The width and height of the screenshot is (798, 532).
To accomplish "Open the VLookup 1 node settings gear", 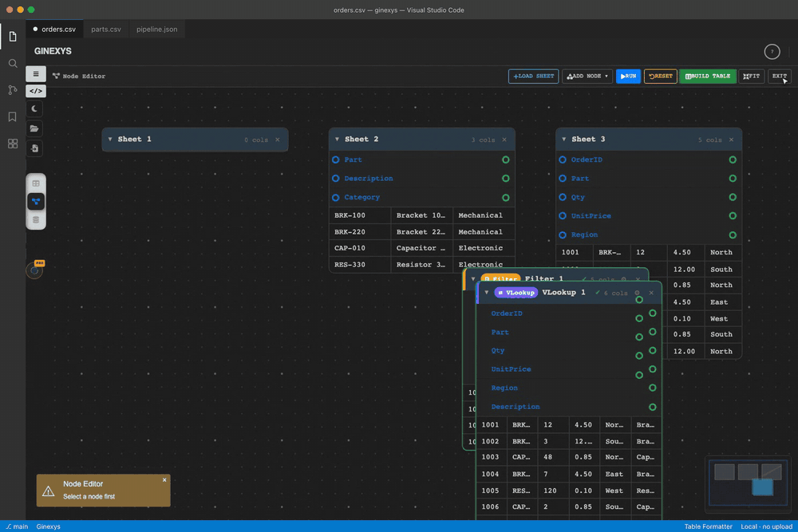I will pyautogui.click(x=637, y=293).
